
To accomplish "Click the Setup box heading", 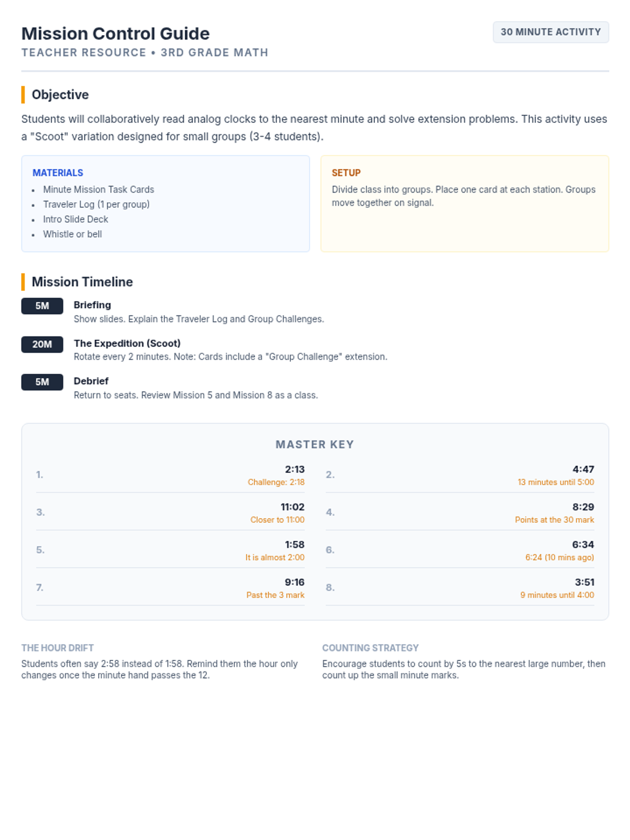I will 346,173.
